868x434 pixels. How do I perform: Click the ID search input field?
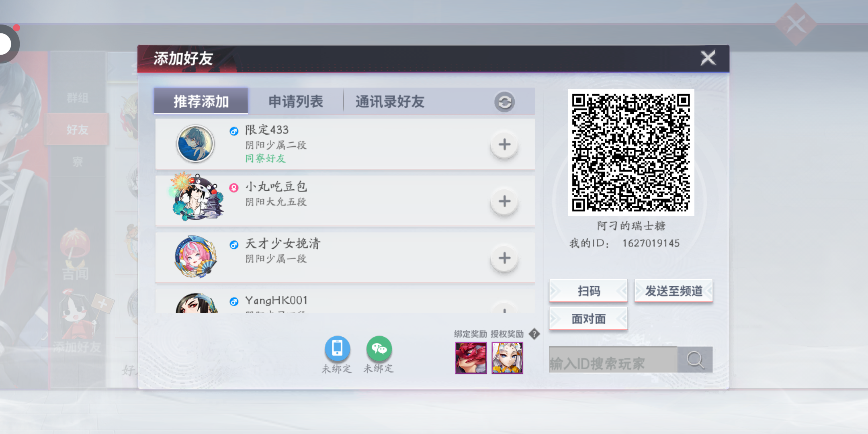point(613,360)
